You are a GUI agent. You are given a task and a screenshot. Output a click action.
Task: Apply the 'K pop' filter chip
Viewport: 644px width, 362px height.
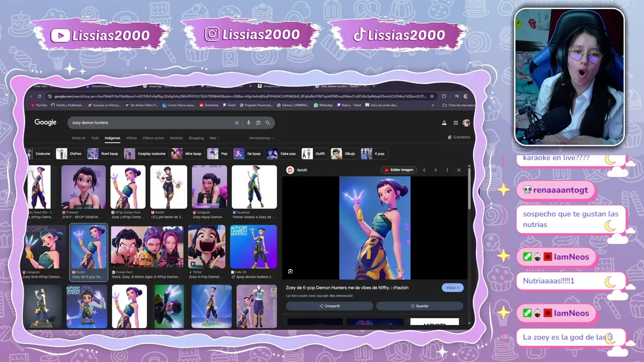pos(374,154)
